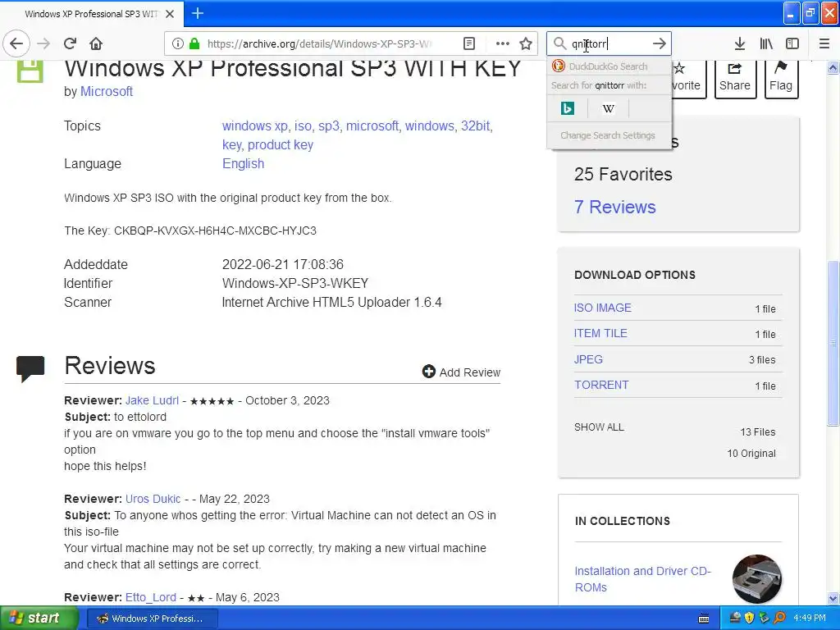The height and width of the screenshot is (630, 840).
Task: Open reviewer Etto_Lord's profile
Action: tap(151, 597)
